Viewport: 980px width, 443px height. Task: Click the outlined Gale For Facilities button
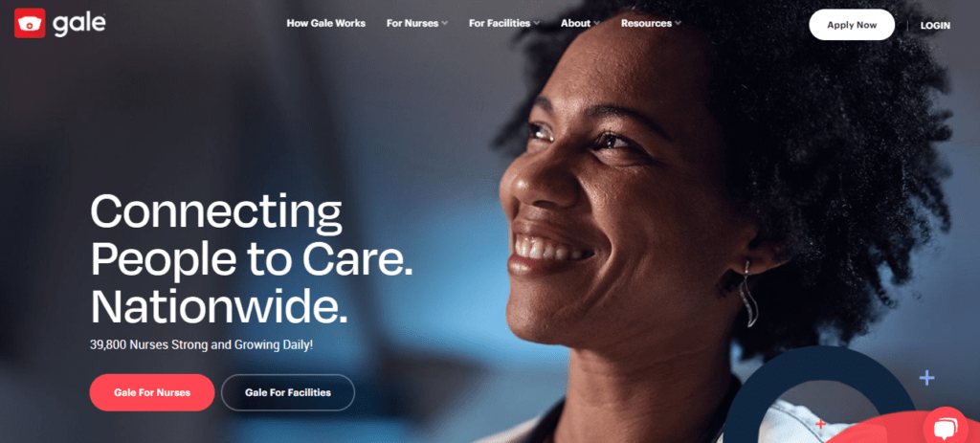(x=287, y=392)
